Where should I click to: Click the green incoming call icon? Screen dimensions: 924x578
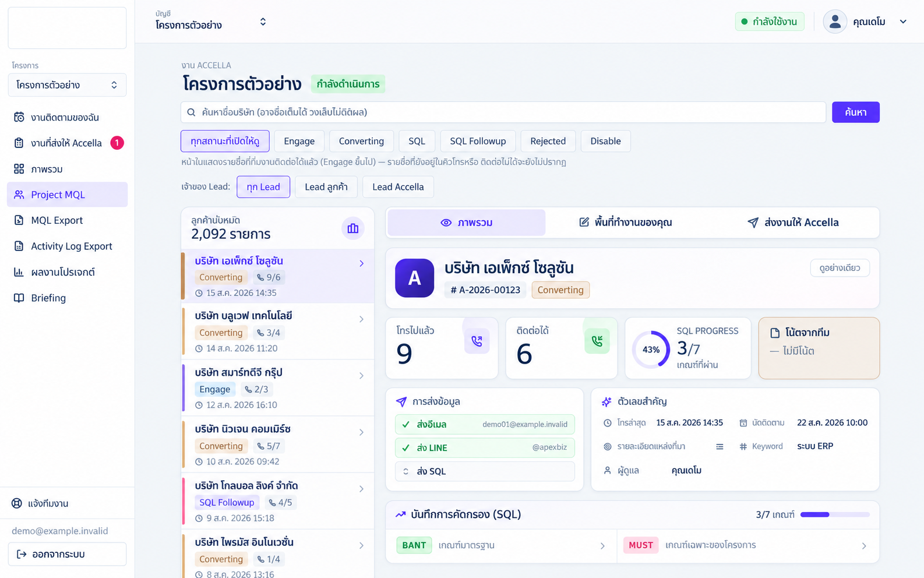click(x=597, y=341)
